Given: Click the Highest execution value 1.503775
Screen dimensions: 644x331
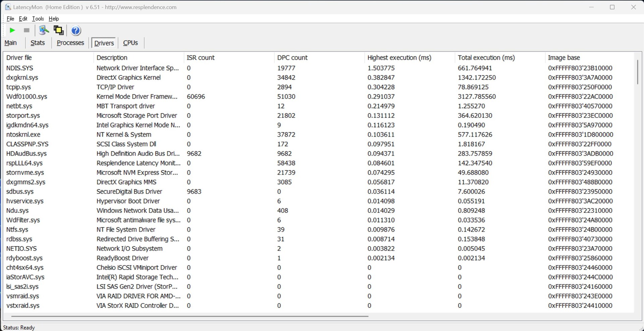Looking at the screenshot, I should 381,68.
